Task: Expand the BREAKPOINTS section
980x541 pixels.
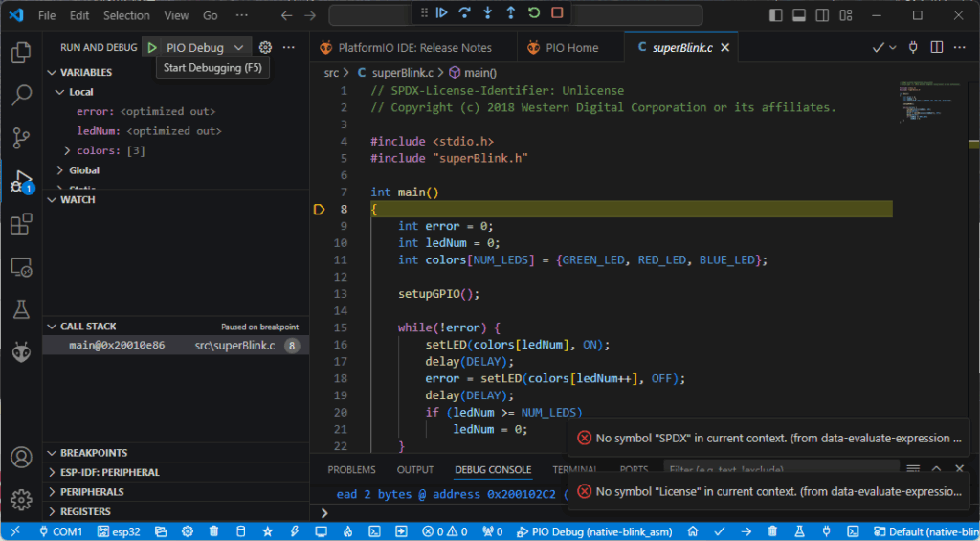Action: coord(93,453)
